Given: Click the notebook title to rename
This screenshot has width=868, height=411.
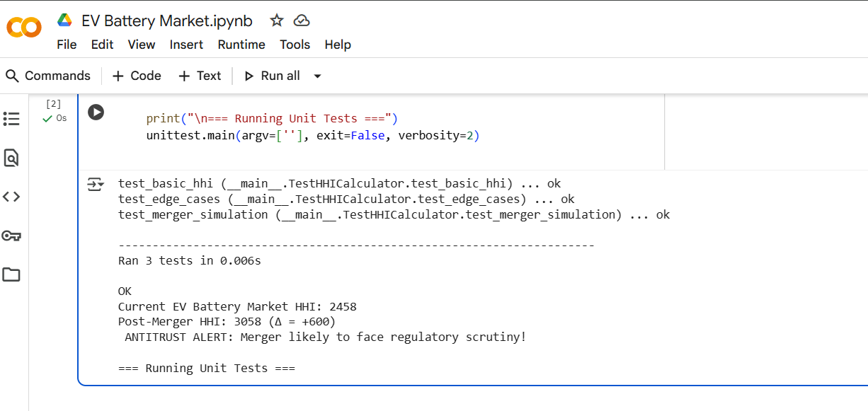Looking at the screenshot, I should 167,21.
